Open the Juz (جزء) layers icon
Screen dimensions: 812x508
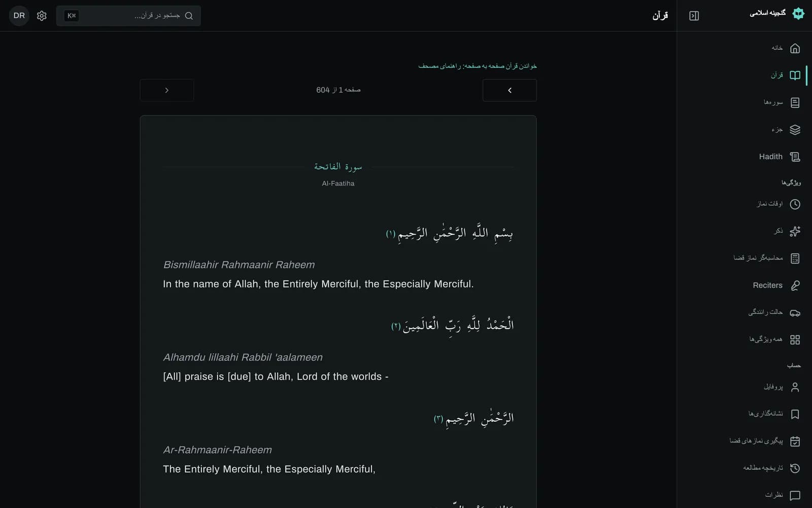(795, 130)
